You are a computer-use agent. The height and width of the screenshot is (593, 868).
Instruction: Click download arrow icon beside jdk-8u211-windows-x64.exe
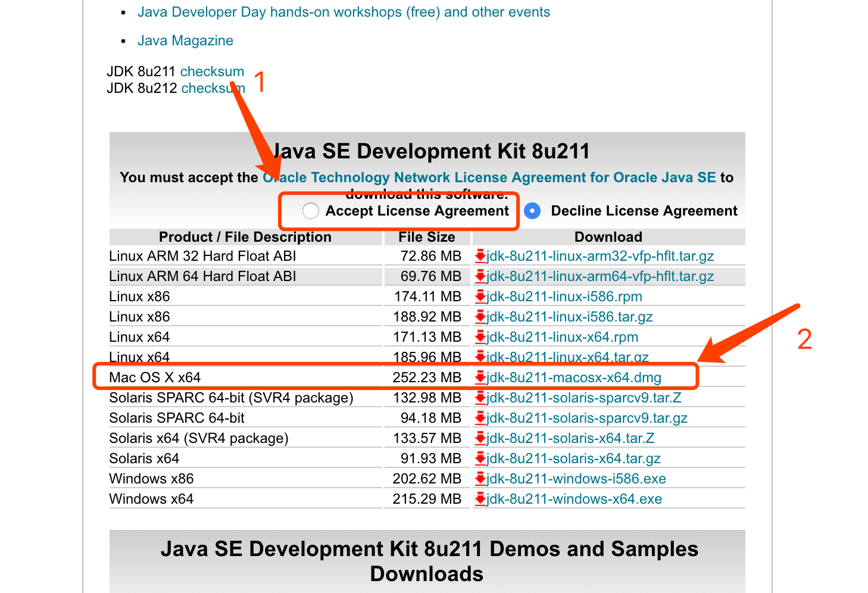coord(480,500)
